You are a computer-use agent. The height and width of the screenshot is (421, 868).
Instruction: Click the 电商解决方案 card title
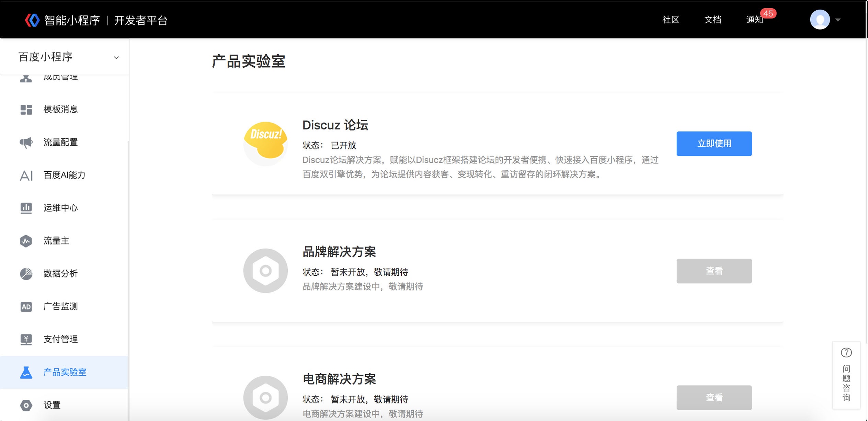point(339,379)
